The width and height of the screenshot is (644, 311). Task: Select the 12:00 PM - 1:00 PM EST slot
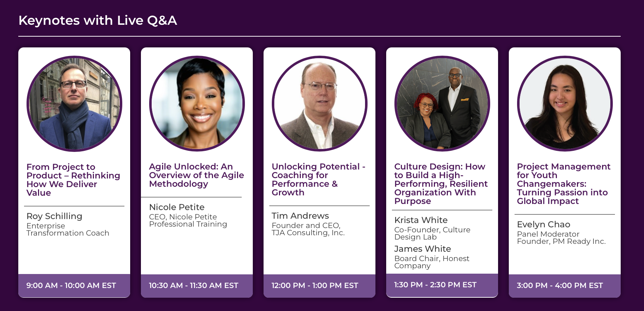314,286
